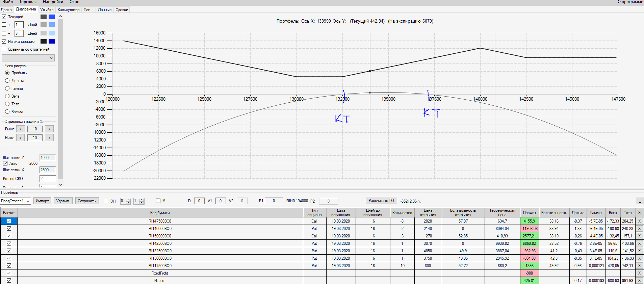Select the Дельта radio button
644x284 pixels.
point(7,81)
